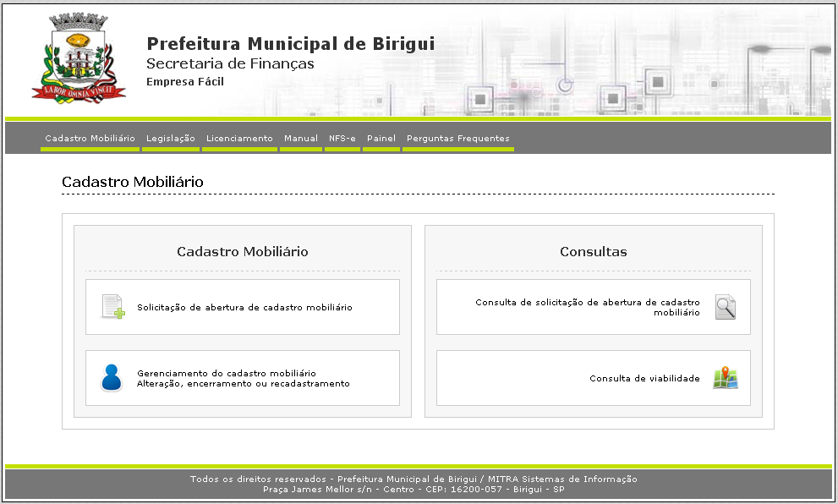This screenshot has width=838, height=504.
Task: Open Gerenciamento do cadastro mobiliário link
Action: coord(244,378)
